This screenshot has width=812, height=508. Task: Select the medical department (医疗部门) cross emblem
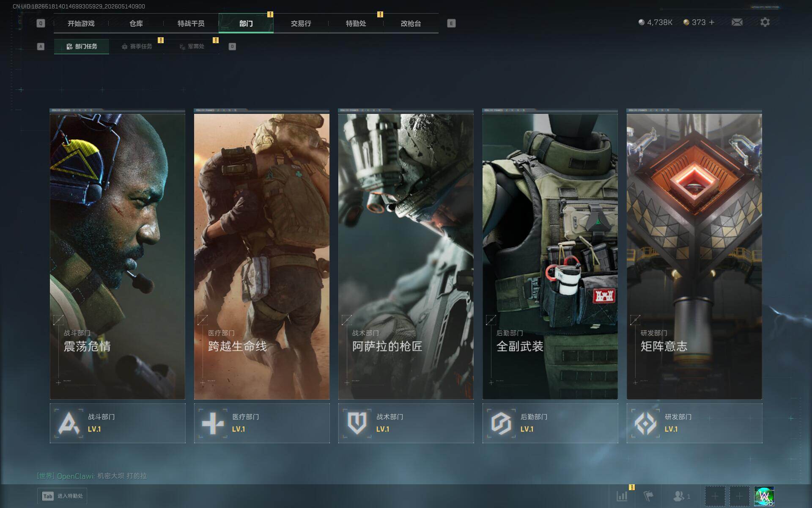pos(213,423)
